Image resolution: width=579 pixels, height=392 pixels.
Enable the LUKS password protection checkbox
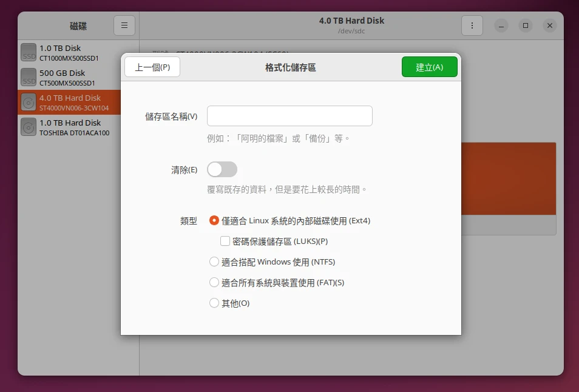225,242
